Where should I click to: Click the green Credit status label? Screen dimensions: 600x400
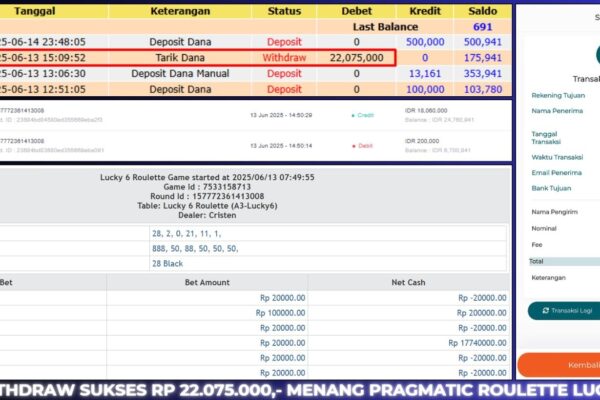[362, 115]
